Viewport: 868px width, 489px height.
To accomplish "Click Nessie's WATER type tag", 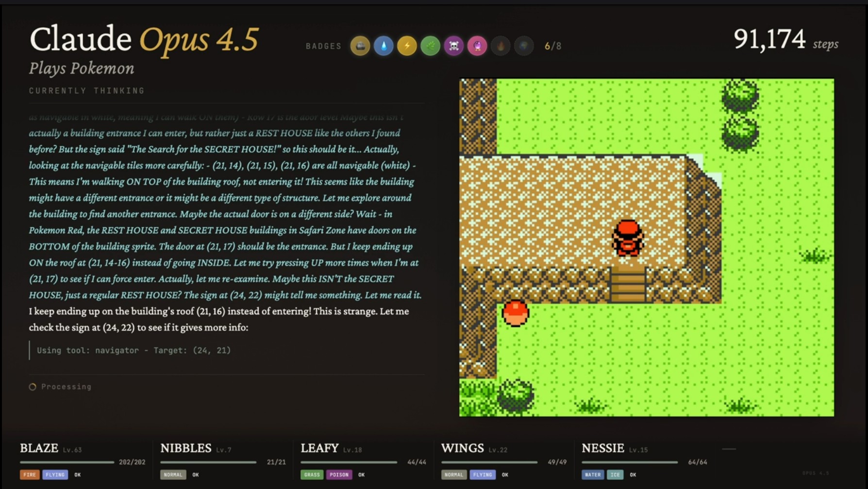I will coord(593,475).
